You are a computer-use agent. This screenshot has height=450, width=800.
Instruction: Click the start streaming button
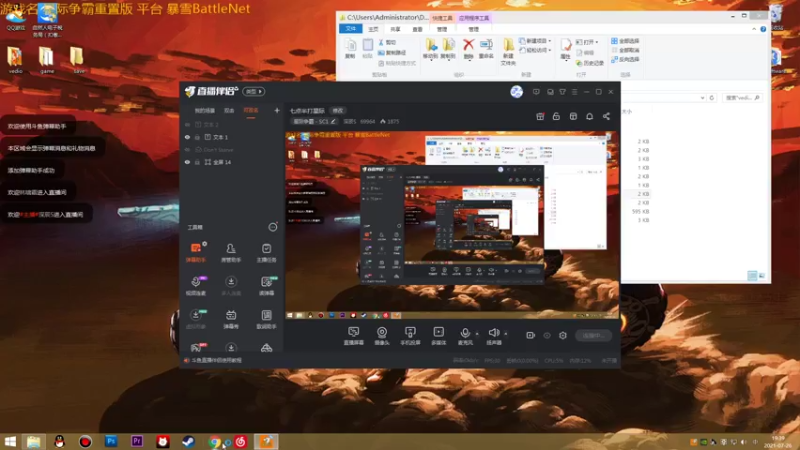[594, 335]
